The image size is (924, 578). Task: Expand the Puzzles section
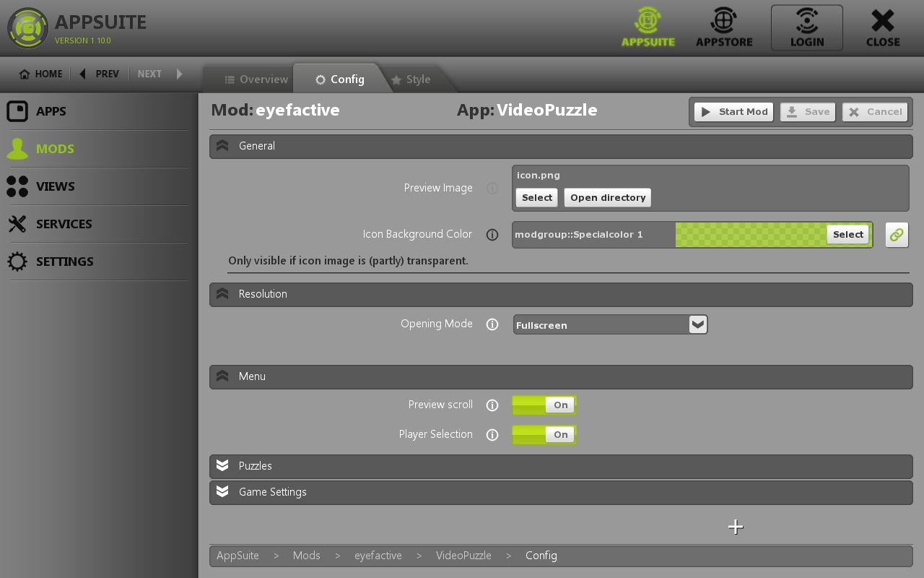click(x=561, y=466)
